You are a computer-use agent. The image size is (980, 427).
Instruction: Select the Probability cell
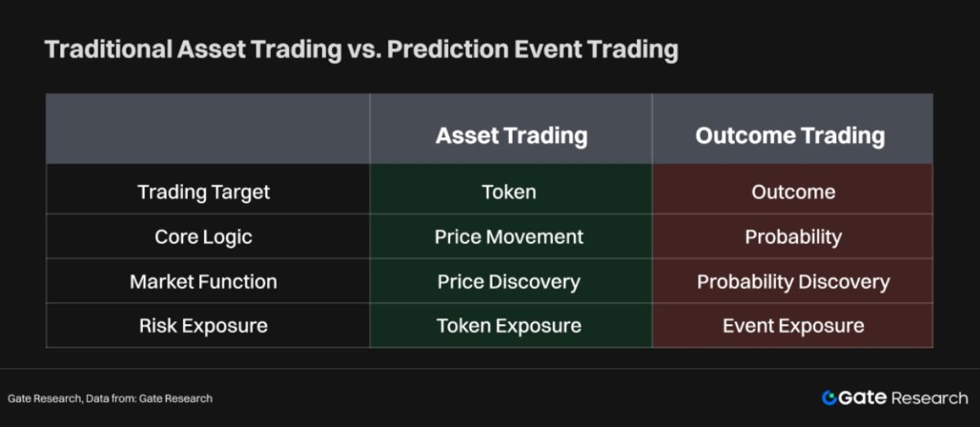point(792,237)
